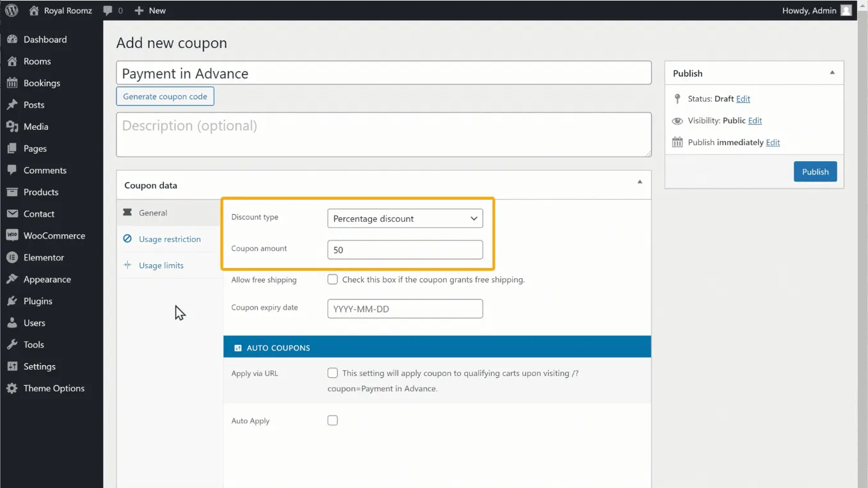Collapse the Publish panel arrow
The height and width of the screenshot is (488, 868).
click(832, 73)
